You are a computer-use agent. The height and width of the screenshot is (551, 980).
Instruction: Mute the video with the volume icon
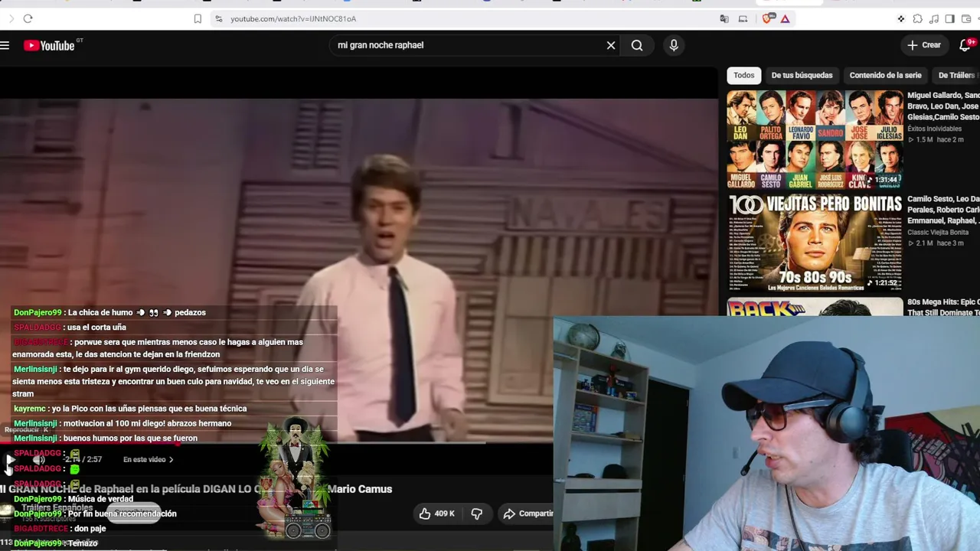38,460
